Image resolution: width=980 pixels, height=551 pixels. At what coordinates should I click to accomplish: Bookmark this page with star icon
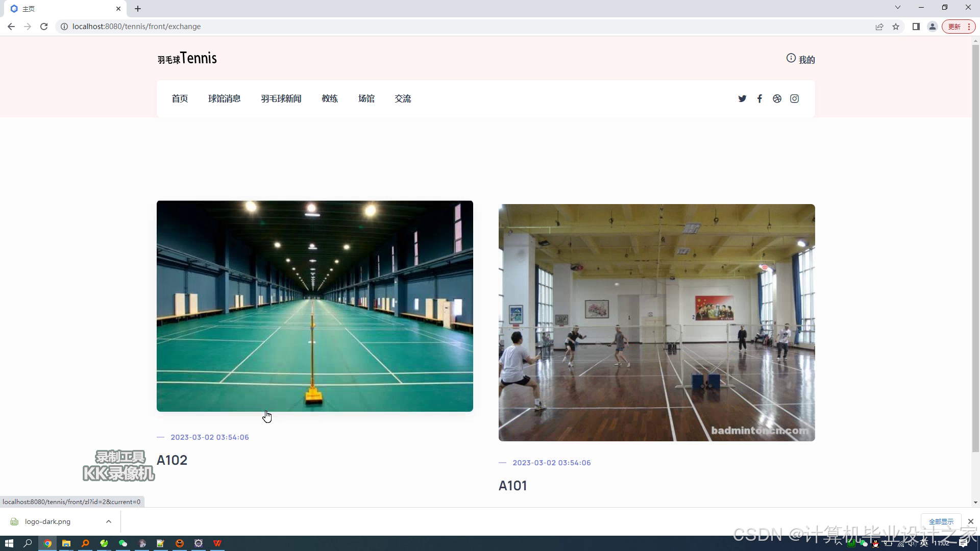896,27
